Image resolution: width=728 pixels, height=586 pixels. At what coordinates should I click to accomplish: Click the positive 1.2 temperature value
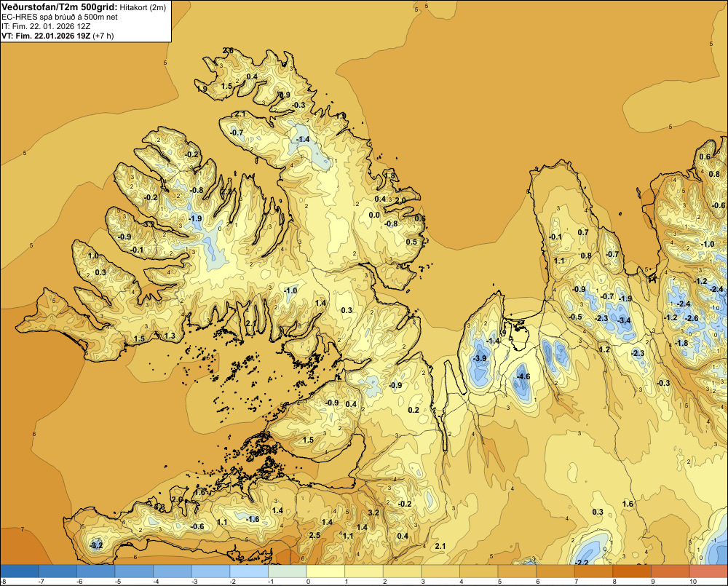pyautogui.click(x=604, y=349)
